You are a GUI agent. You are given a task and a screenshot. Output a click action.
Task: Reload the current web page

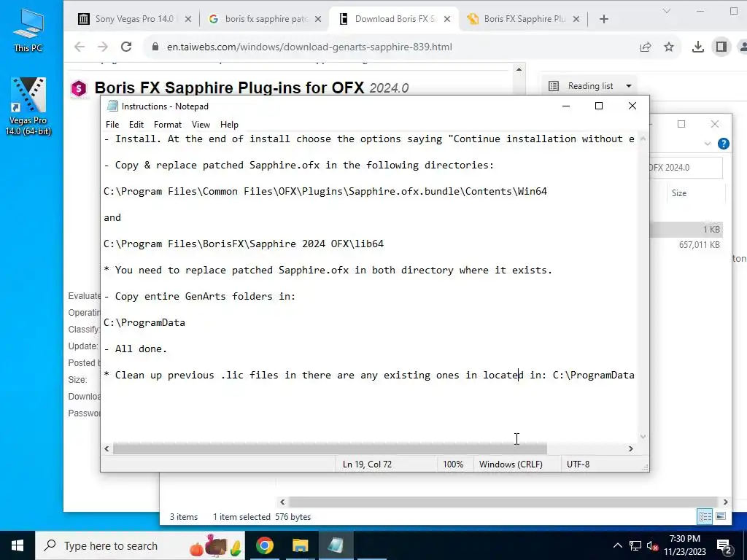point(126,47)
